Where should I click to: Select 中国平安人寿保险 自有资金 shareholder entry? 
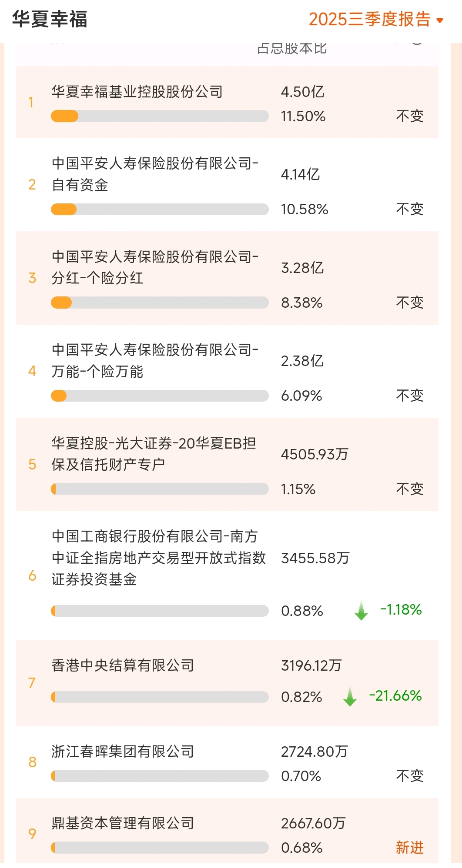[x=155, y=174]
